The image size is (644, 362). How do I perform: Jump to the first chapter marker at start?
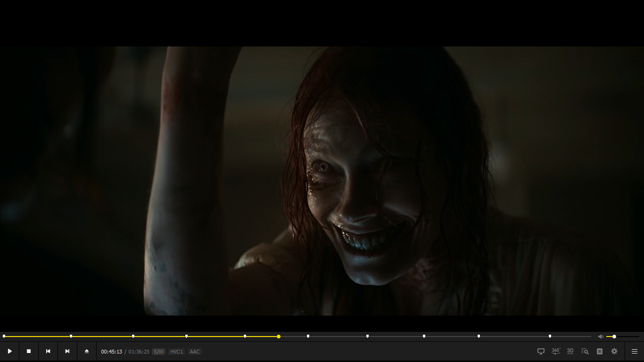tap(4, 336)
